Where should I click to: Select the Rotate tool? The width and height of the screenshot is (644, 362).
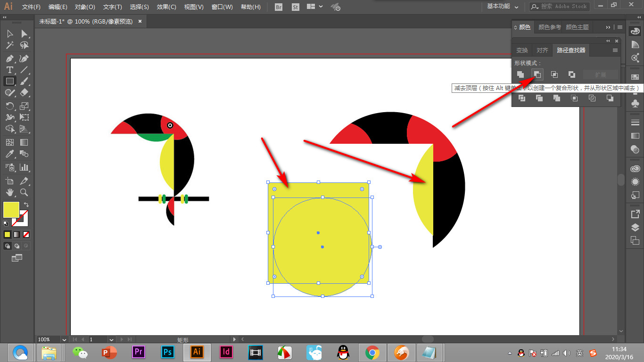pos(9,106)
